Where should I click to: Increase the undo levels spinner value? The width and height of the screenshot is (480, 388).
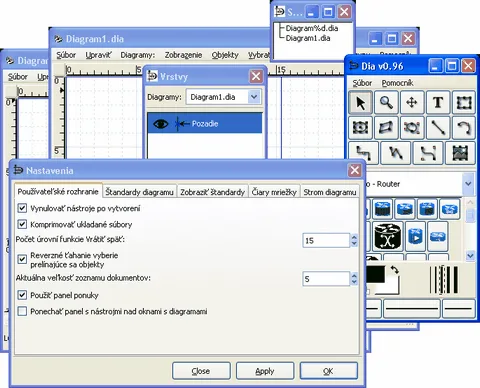(354, 237)
